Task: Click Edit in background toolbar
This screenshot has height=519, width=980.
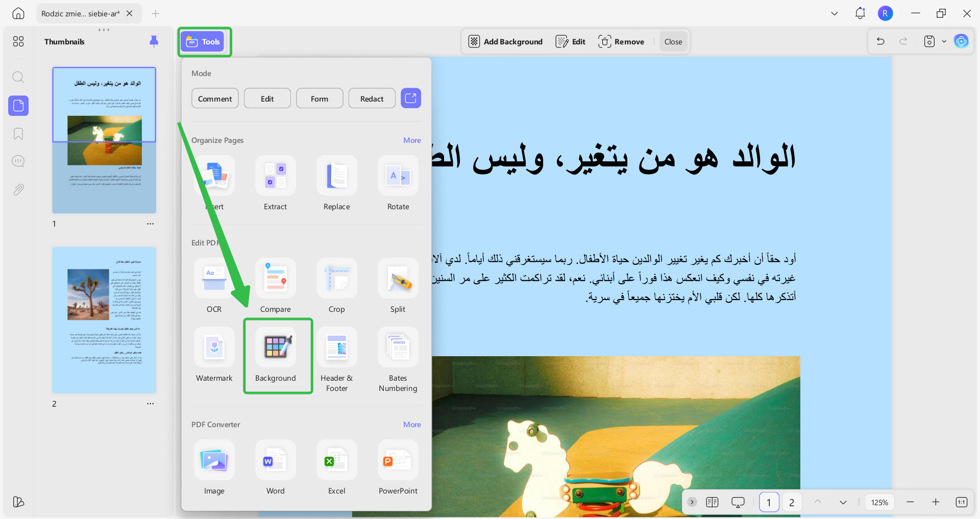Action: (571, 42)
